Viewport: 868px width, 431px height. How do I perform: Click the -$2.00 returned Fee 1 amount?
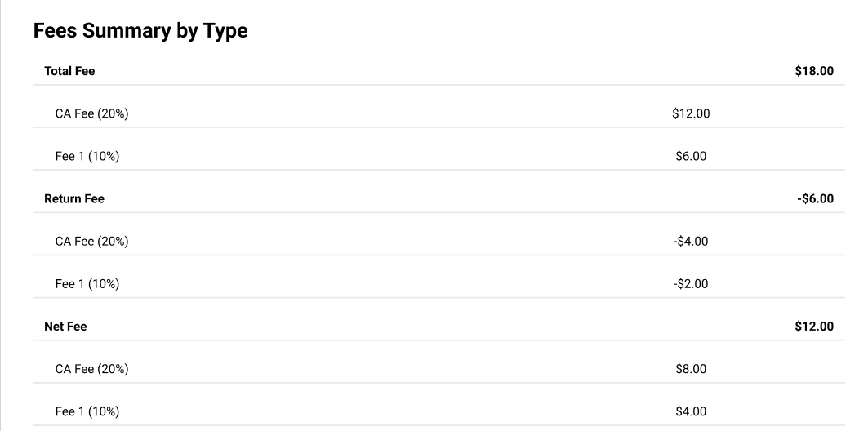[691, 284]
